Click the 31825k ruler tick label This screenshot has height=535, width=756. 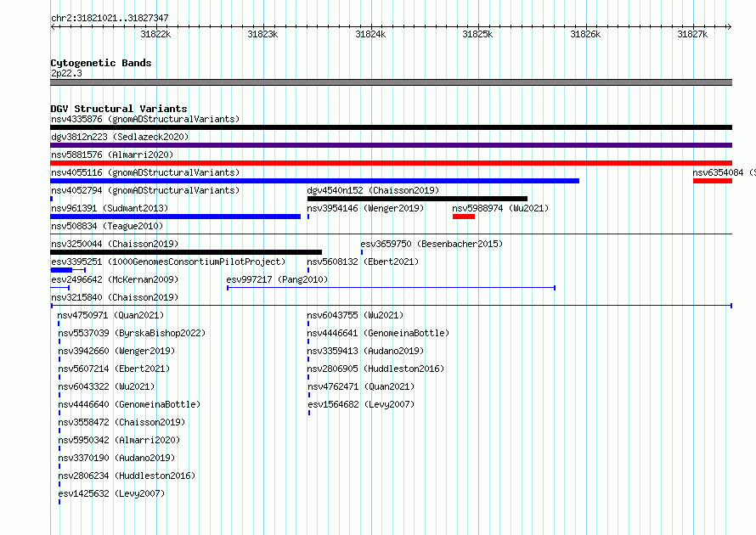tap(477, 34)
